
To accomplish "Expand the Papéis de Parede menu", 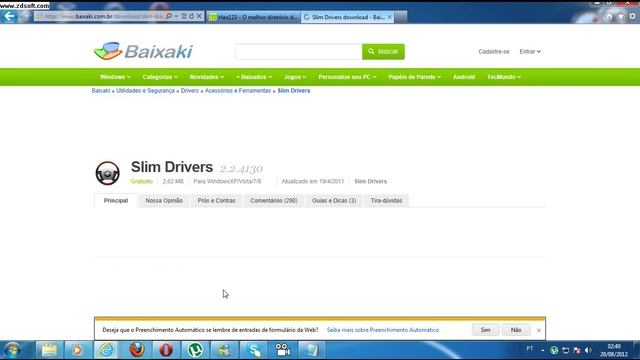I will [x=415, y=77].
